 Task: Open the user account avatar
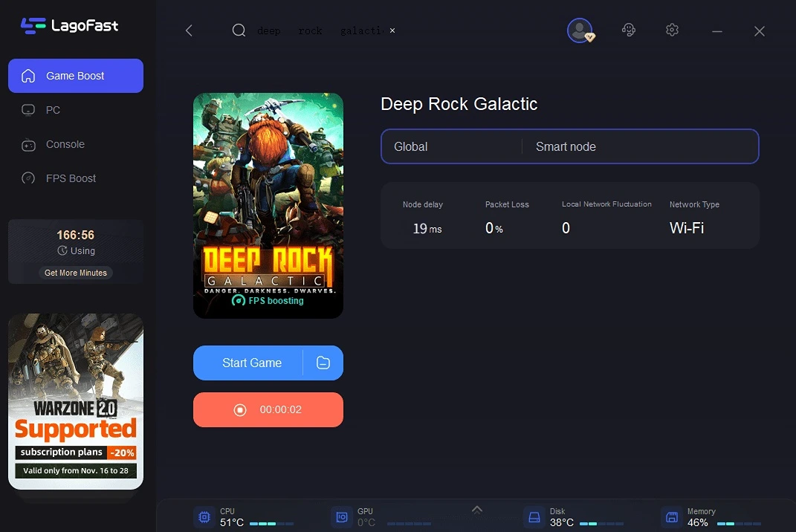[580, 30]
